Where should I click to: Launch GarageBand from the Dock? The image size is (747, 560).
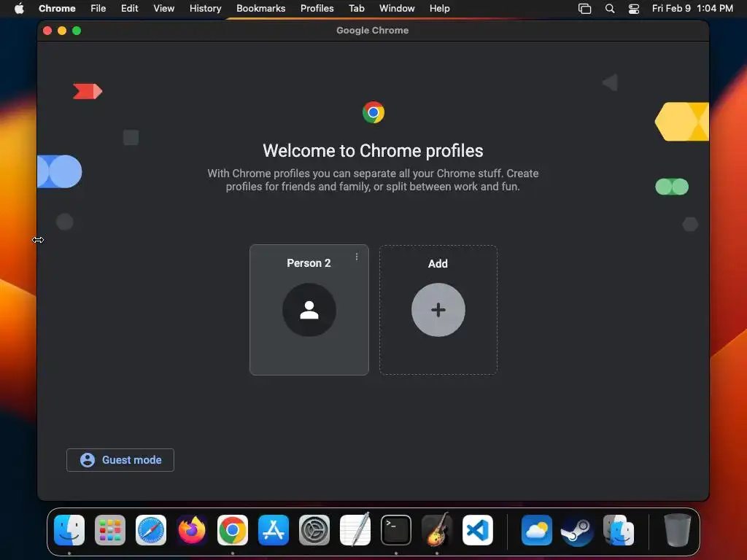[x=437, y=529]
